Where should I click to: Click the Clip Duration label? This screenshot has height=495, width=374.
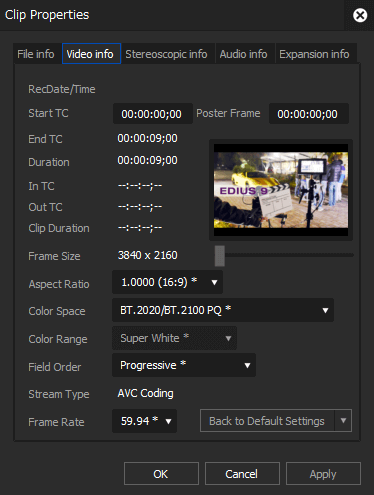pos(59,228)
